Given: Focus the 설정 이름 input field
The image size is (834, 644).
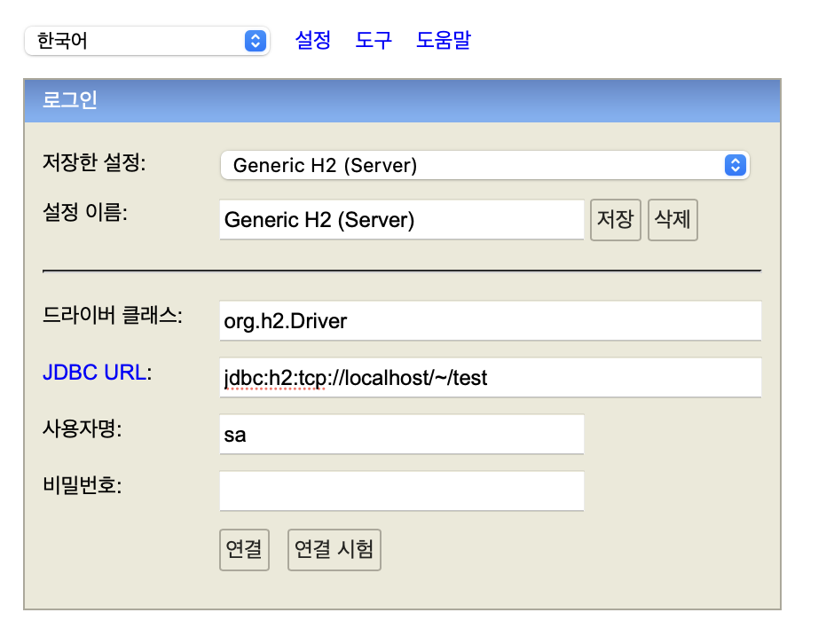Looking at the screenshot, I should pos(402,220).
